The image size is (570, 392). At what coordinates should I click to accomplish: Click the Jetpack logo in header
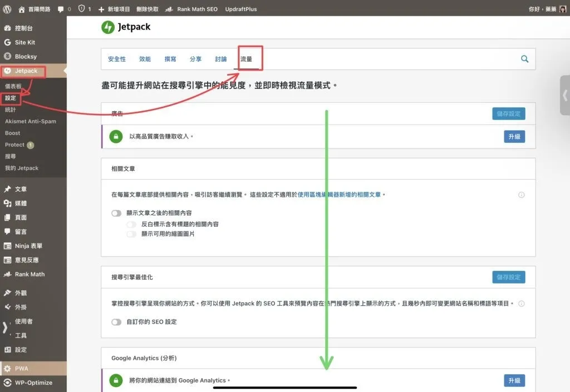(126, 27)
